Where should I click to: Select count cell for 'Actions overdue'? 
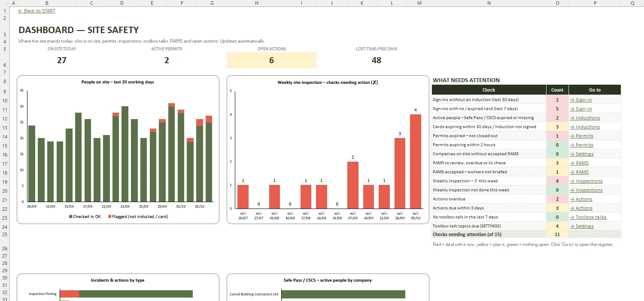click(x=557, y=199)
